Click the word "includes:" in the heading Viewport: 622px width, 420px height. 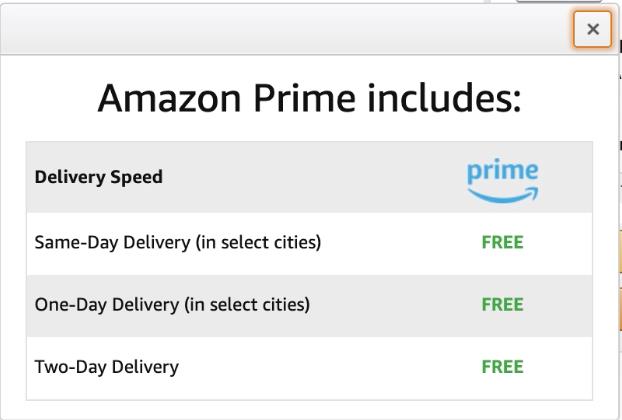(446, 98)
